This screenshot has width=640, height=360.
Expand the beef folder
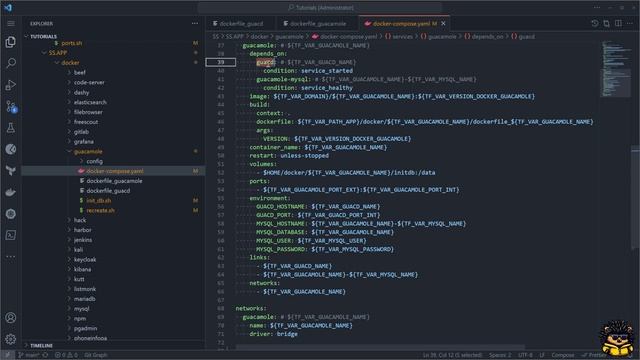(x=69, y=72)
